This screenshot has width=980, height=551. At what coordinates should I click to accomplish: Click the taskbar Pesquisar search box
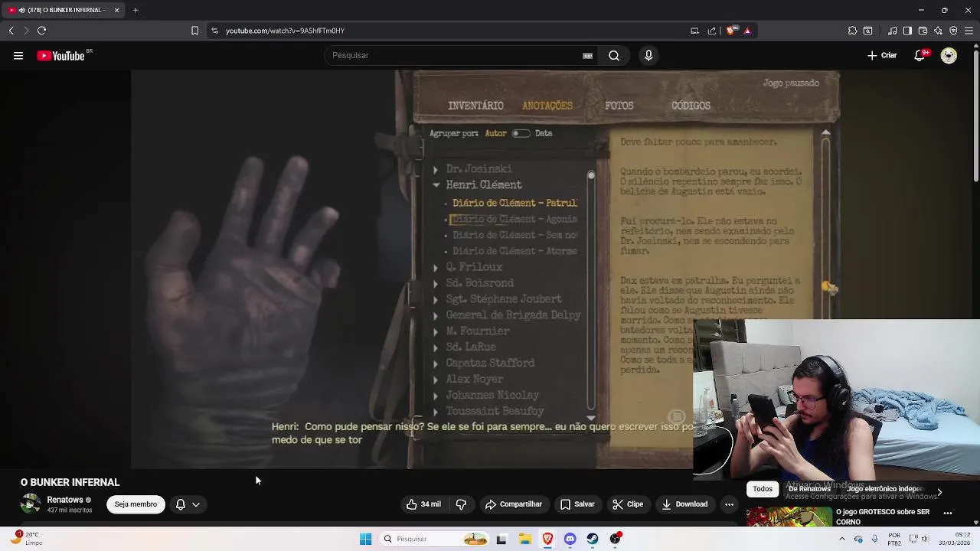click(435, 539)
